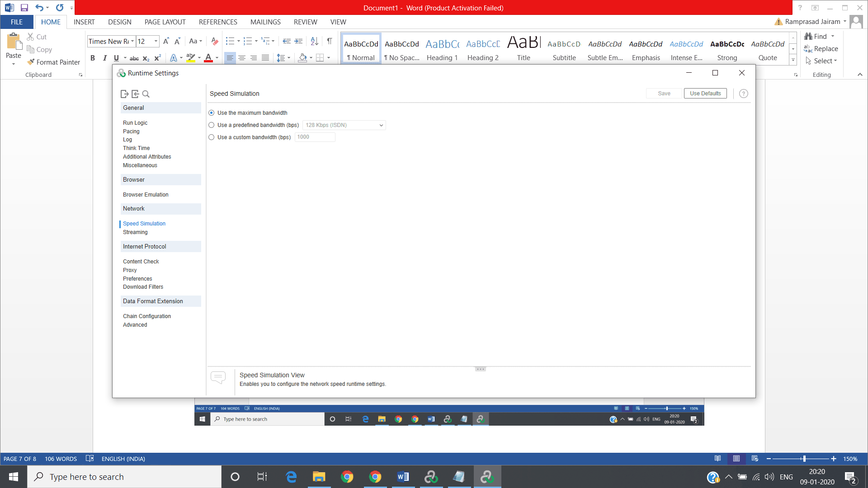Click the Save button in Runtime Settings

pyautogui.click(x=664, y=94)
